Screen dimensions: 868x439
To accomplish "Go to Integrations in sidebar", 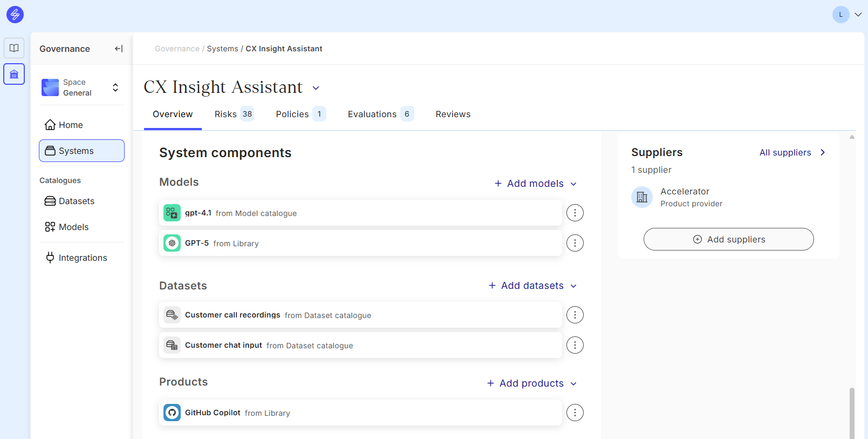I will click(x=82, y=258).
